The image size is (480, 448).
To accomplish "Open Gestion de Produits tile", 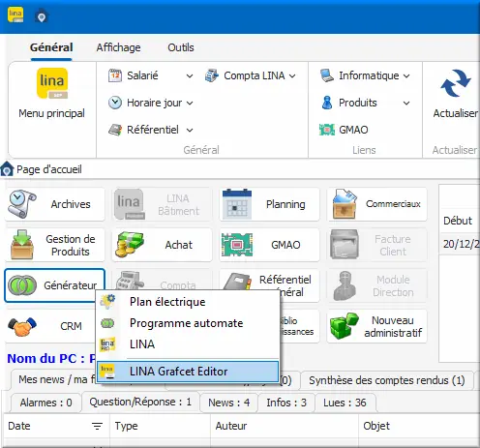I will [55, 245].
